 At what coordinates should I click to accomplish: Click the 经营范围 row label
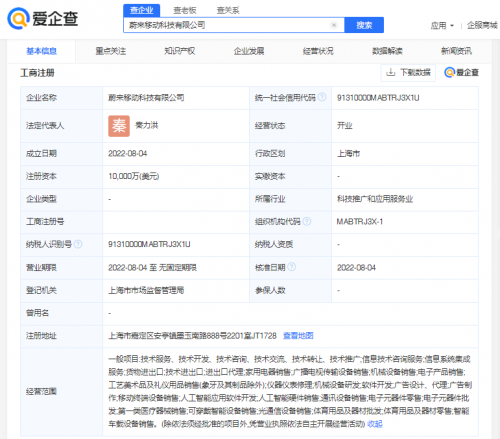41,391
